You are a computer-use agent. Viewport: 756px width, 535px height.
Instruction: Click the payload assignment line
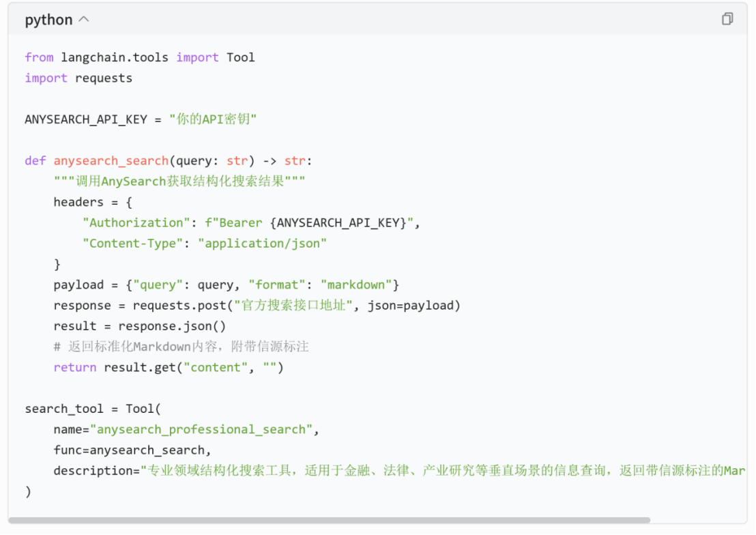[x=227, y=285]
